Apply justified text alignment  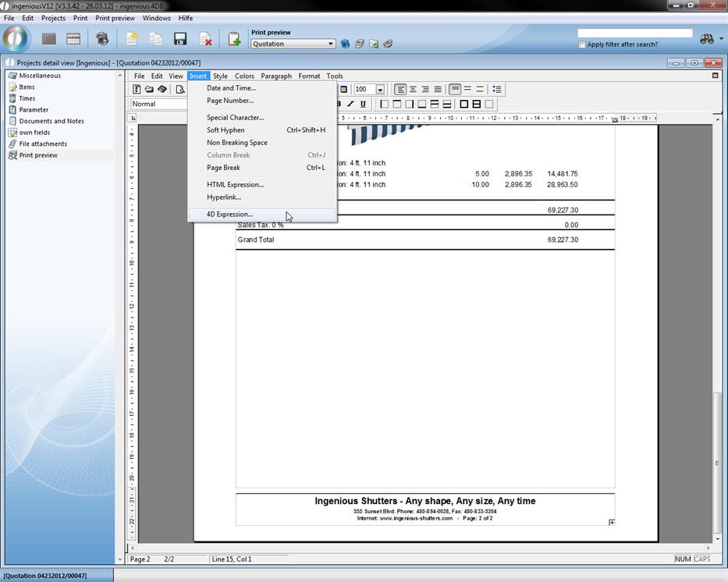pos(438,89)
